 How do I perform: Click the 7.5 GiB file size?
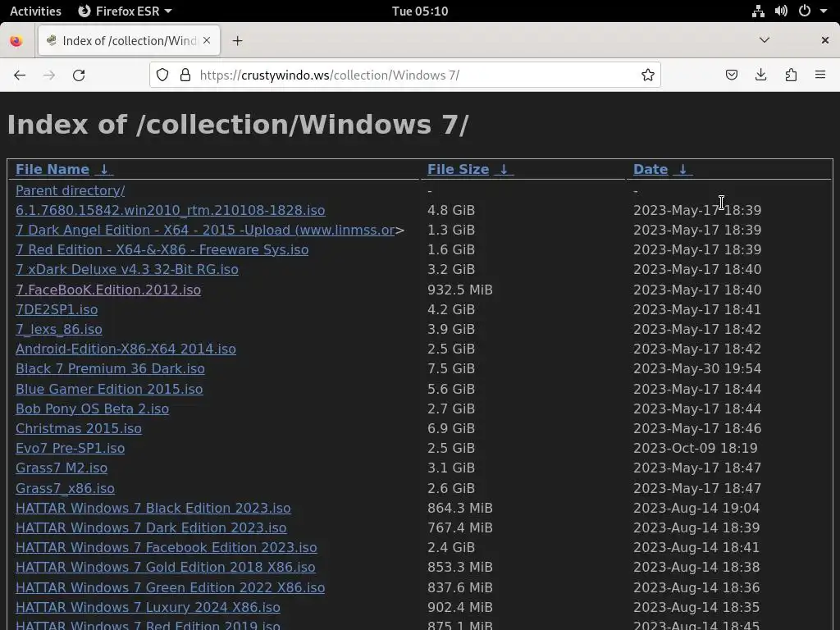(451, 369)
